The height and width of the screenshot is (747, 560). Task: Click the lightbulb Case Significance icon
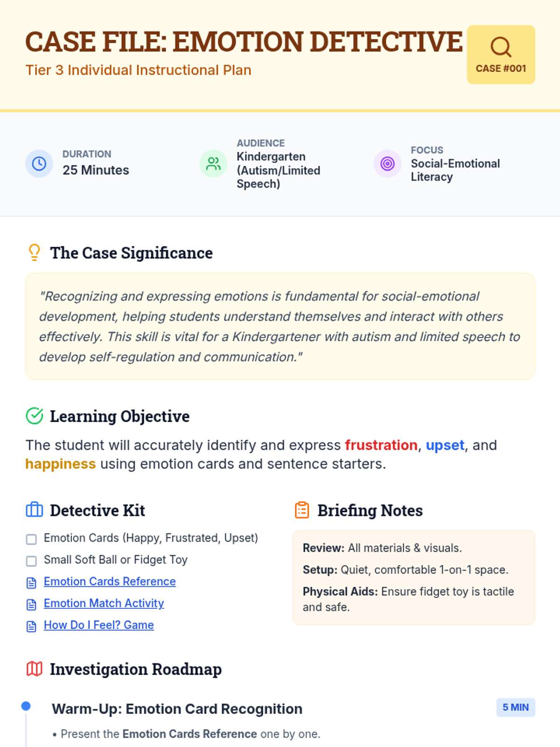point(35,253)
